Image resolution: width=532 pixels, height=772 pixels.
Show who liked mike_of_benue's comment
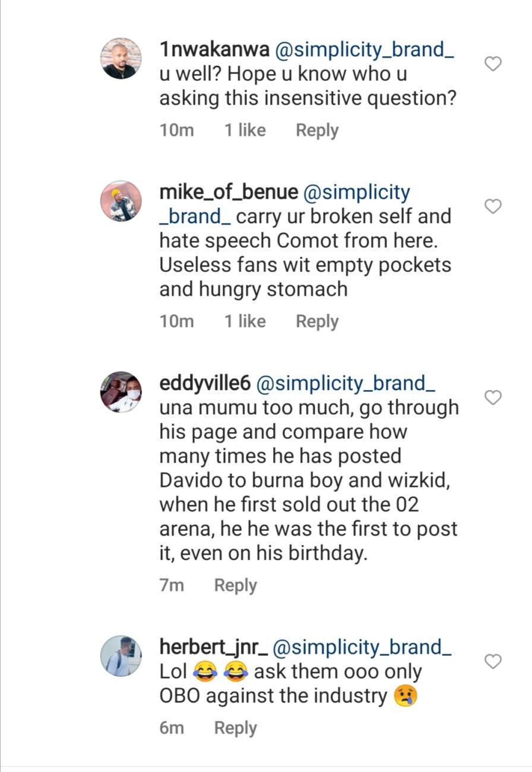tap(245, 322)
